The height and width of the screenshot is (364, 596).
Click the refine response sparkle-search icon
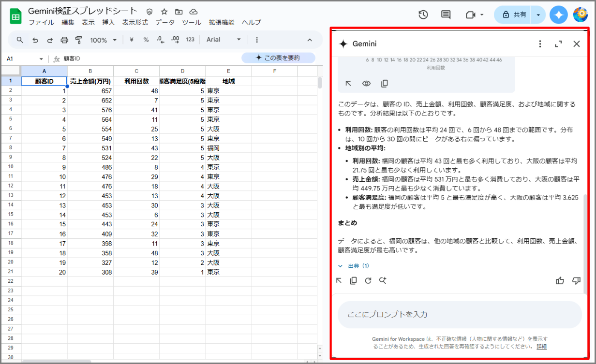coord(383,280)
